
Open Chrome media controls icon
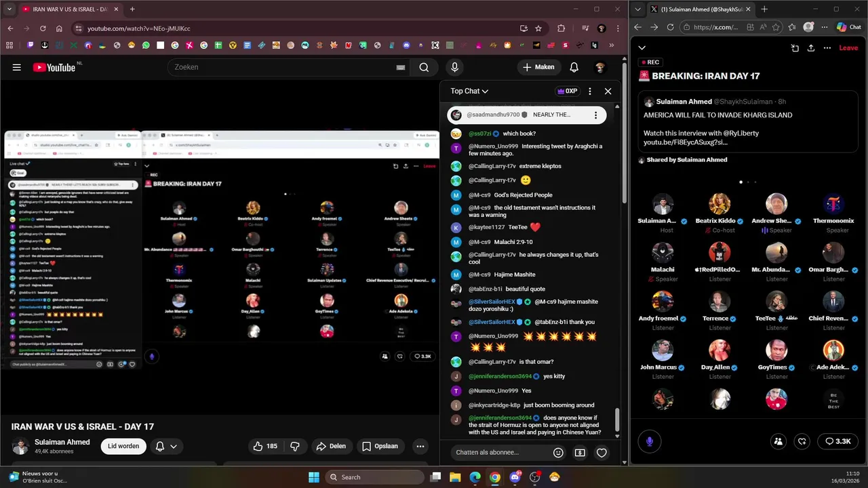[585, 28]
